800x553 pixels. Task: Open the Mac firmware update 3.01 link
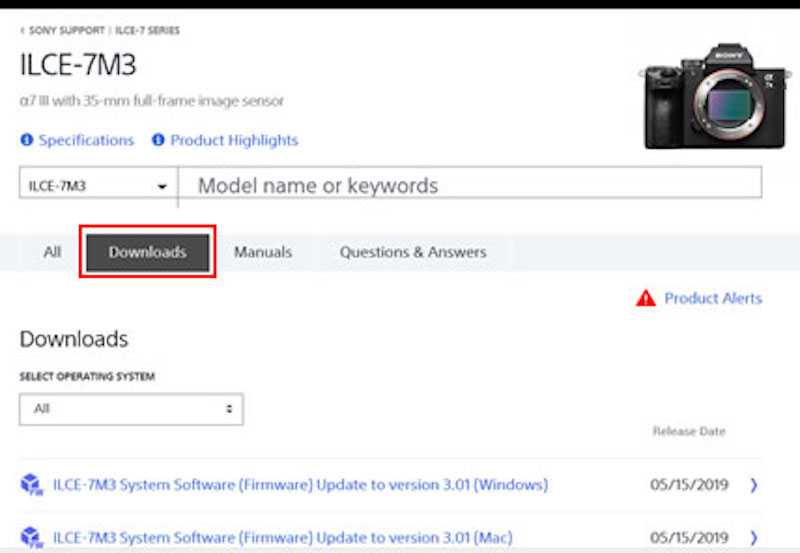pos(283,537)
